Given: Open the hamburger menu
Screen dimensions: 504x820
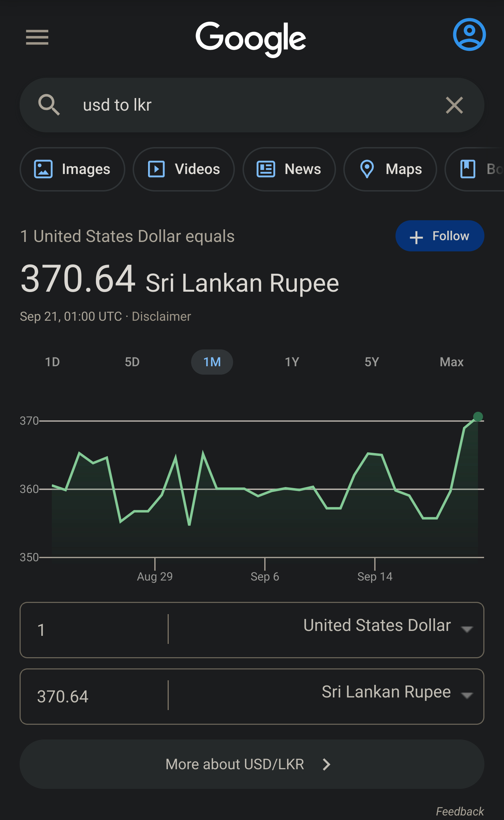Looking at the screenshot, I should point(37,37).
